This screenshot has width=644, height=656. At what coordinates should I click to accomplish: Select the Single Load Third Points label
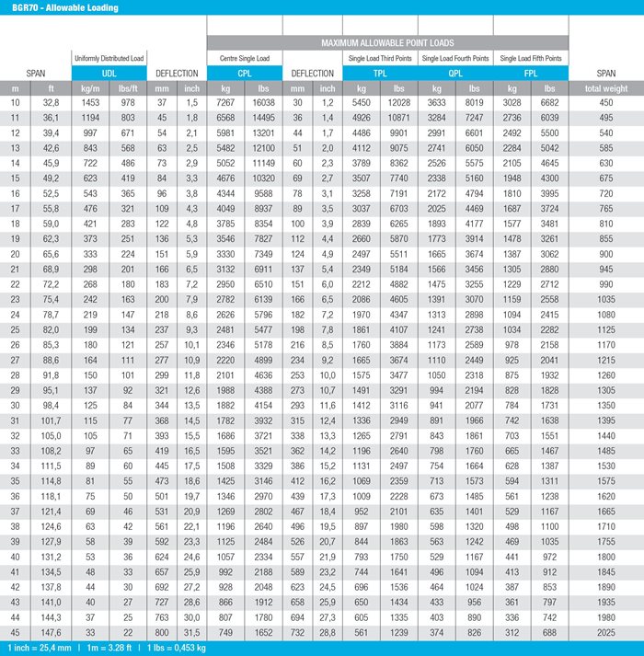pos(381,59)
